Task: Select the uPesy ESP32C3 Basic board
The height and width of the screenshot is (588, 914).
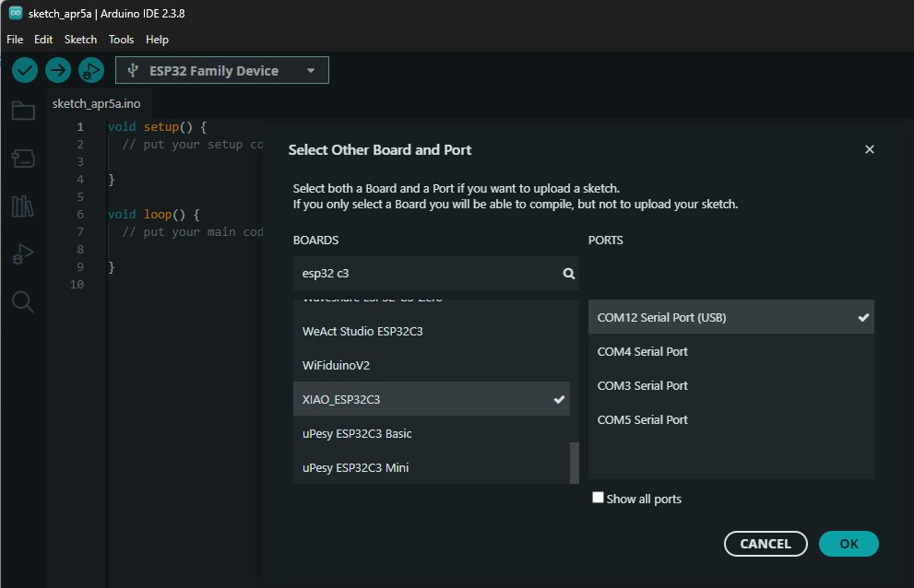Action: point(432,433)
